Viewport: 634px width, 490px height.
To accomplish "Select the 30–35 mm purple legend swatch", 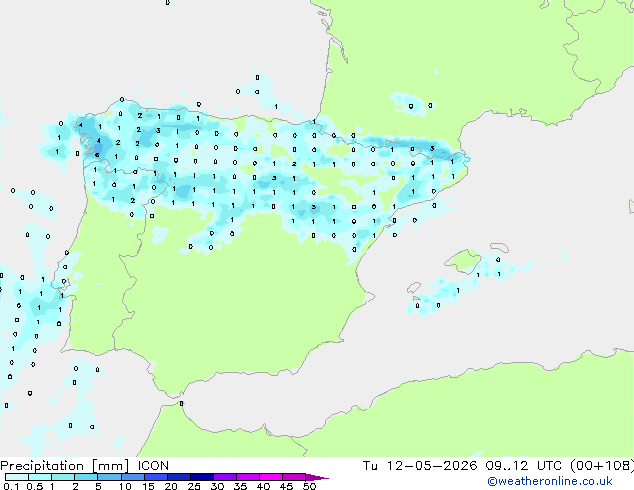I will tap(225, 477).
